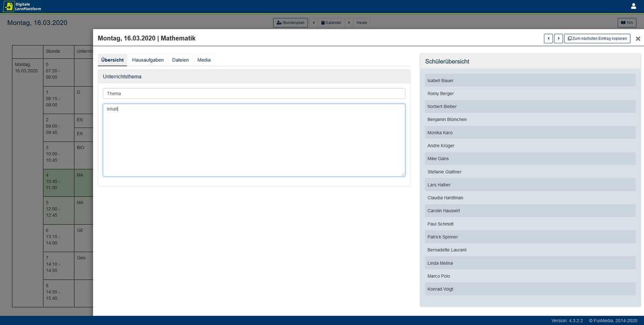
Task: Select student Monika Karo
Action: (x=530, y=132)
